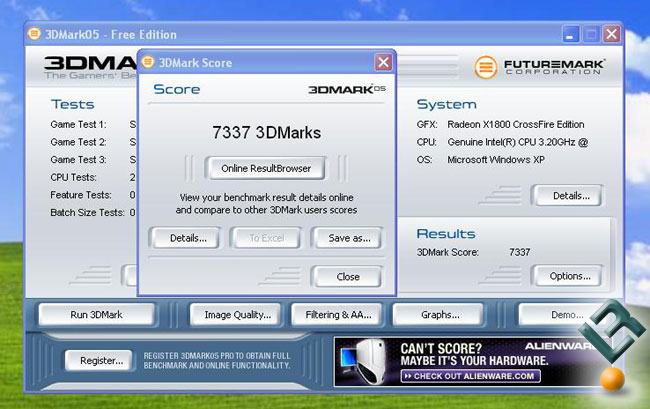Click the Game Test 3: label
The image size is (650, 409).
point(78,160)
